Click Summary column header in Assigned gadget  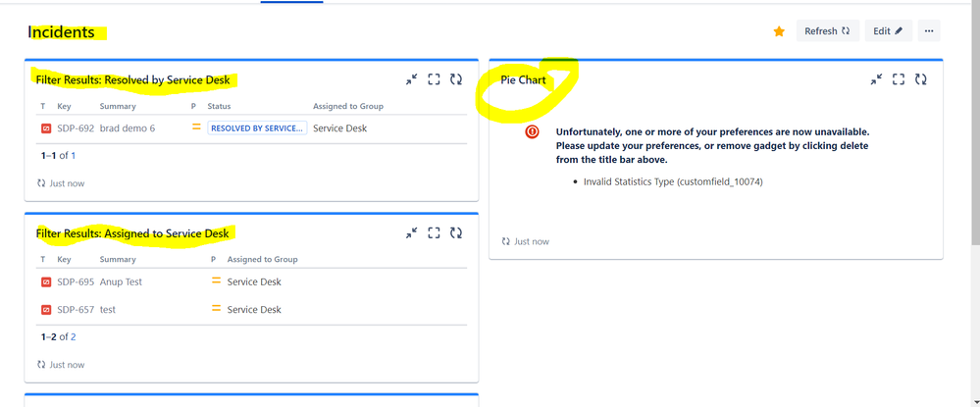(118, 259)
